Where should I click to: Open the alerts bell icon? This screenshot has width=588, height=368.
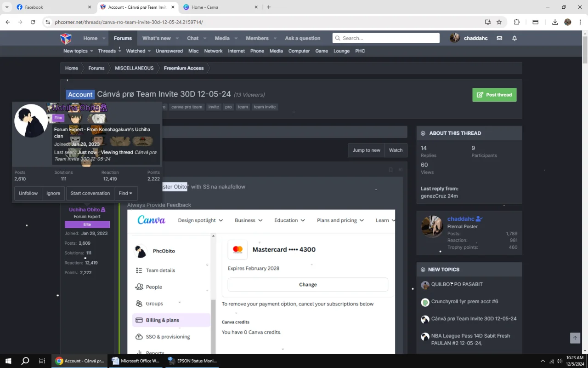click(x=514, y=38)
